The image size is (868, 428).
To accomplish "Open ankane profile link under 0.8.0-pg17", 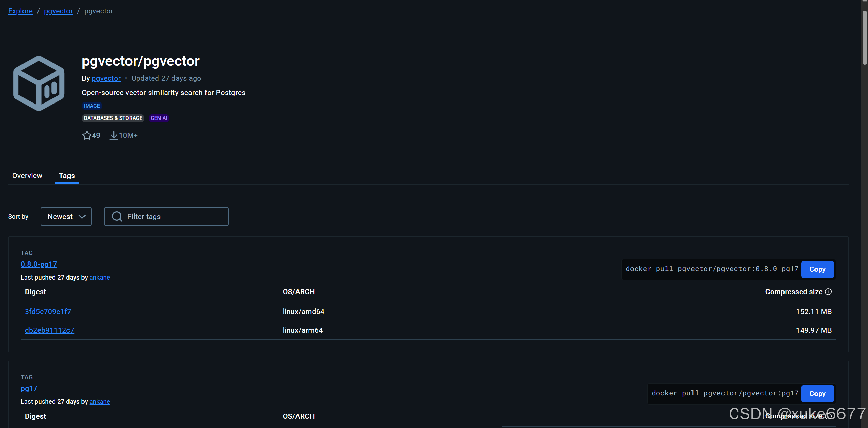I will point(100,278).
